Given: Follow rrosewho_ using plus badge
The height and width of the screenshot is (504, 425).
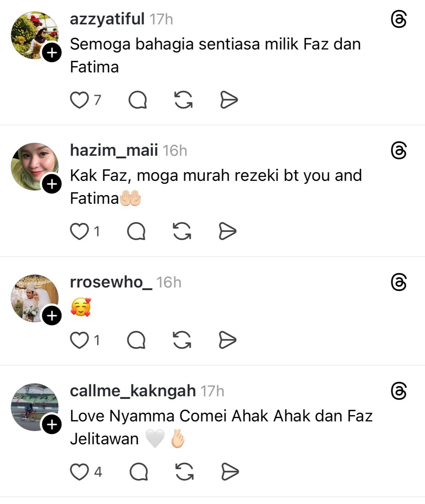Looking at the screenshot, I should click(52, 316).
